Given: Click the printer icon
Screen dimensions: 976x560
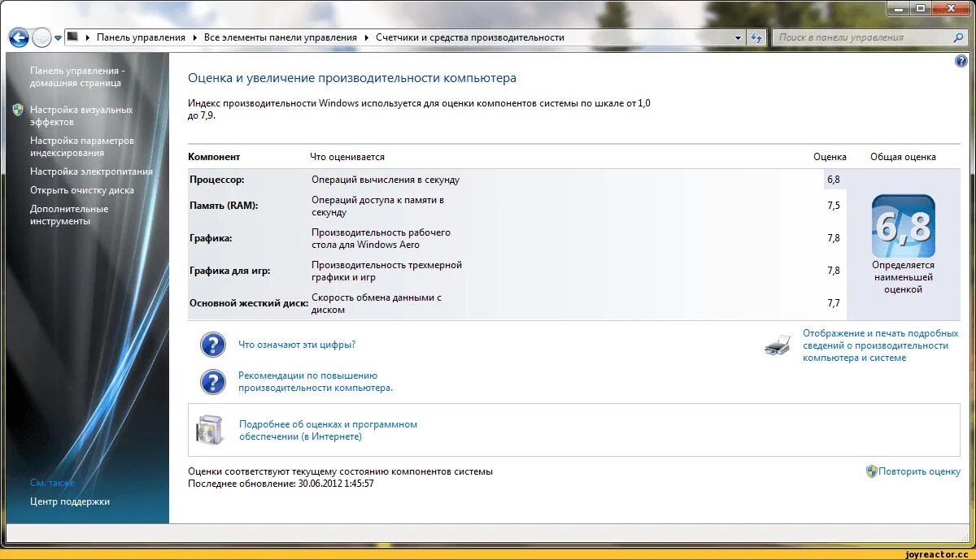Looking at the screenshot, I should [778, 345].
